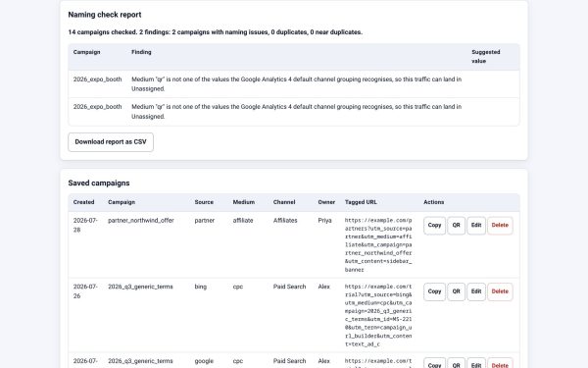Open QR for partner_northwind_offer campaign

point(456,226)
